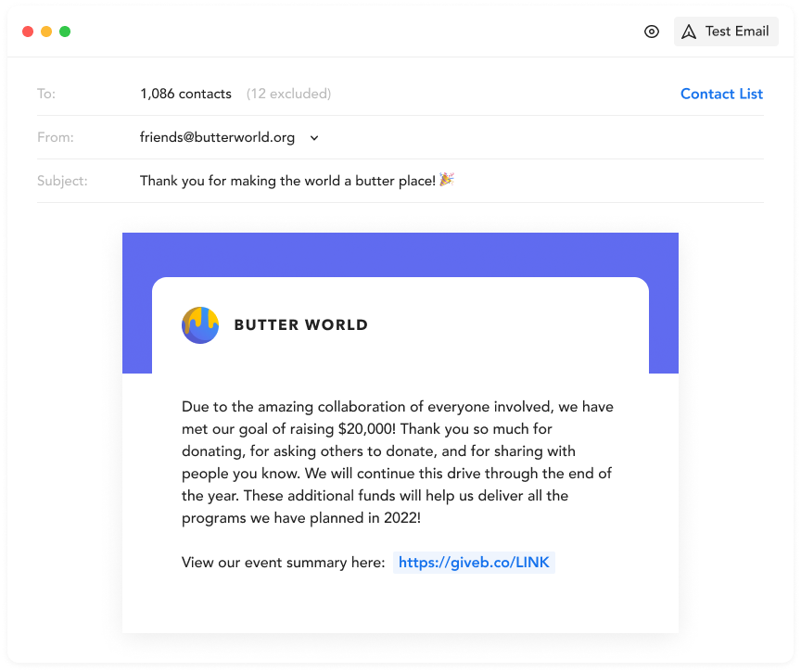This screenshot has height=672, width=801.
Task: Click the (12 excluded) label
Action: point(288,94)
